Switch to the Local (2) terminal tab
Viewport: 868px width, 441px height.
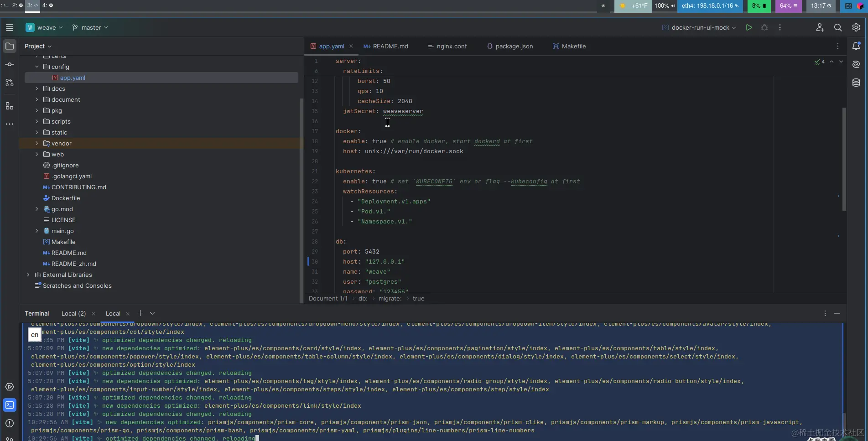pyautogui.click(x=73, y=313)
